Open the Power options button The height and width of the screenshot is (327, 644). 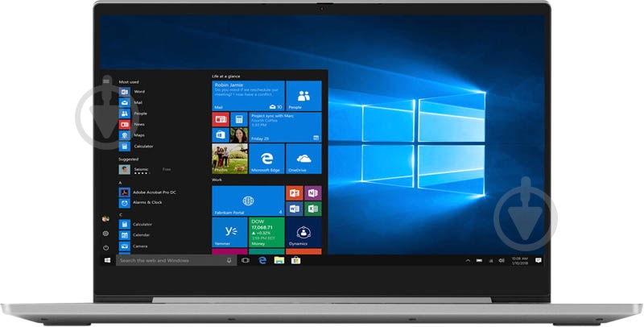point(105,248)
